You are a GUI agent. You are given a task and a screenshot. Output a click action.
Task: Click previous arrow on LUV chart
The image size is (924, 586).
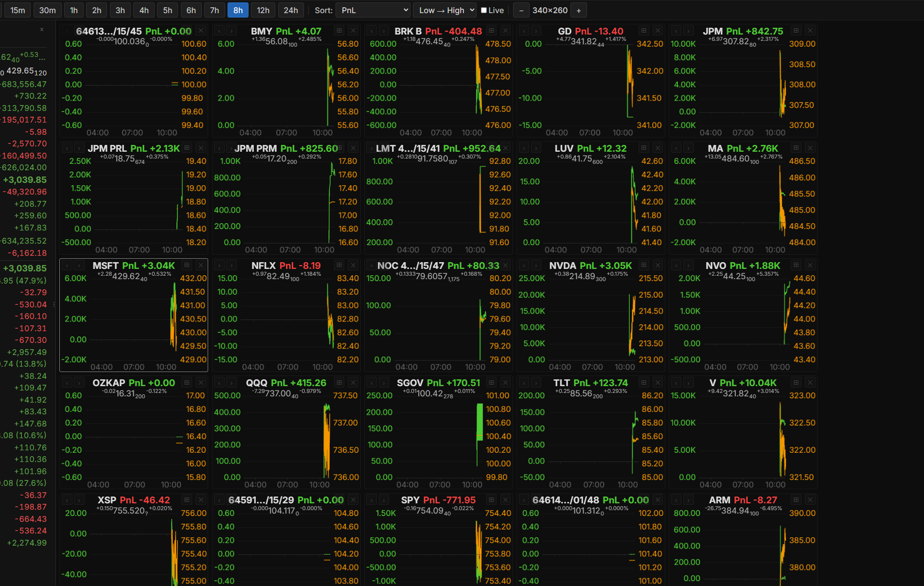[524, 148]
